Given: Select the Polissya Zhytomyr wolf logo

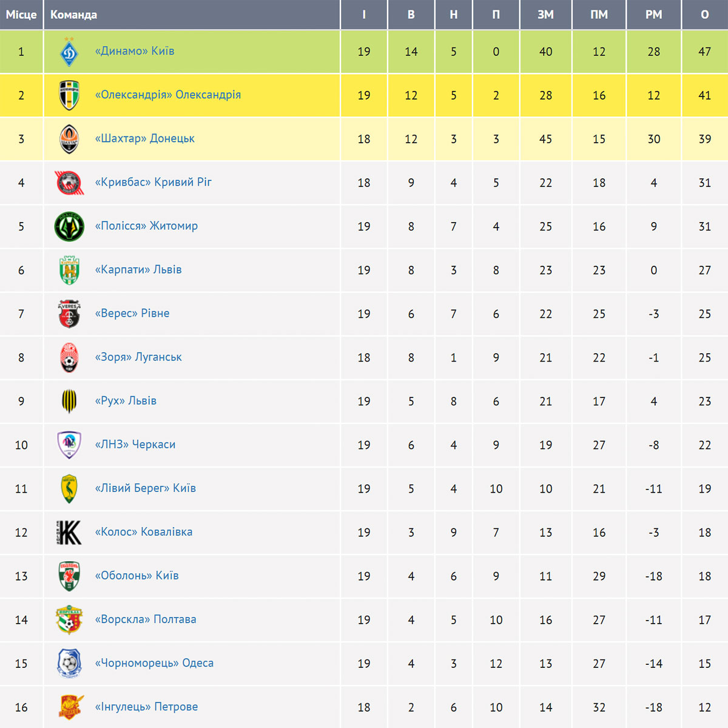Looking at the screenshot, I should point(69,226).
